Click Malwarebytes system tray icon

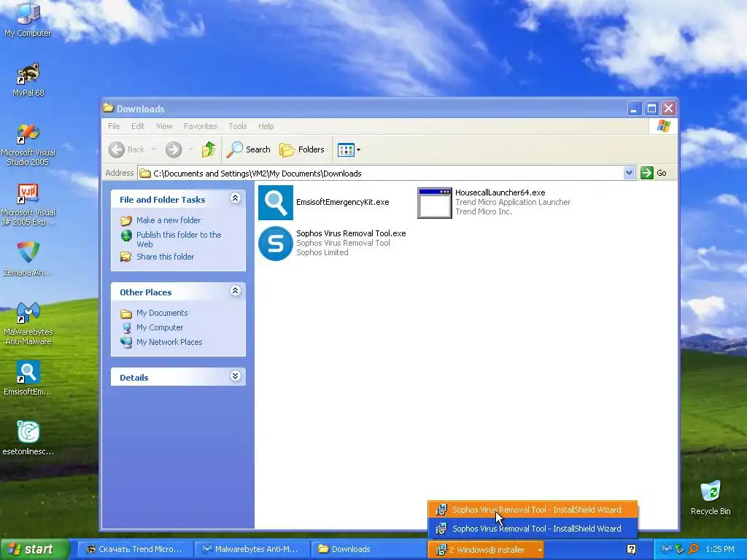coord(666,550)
